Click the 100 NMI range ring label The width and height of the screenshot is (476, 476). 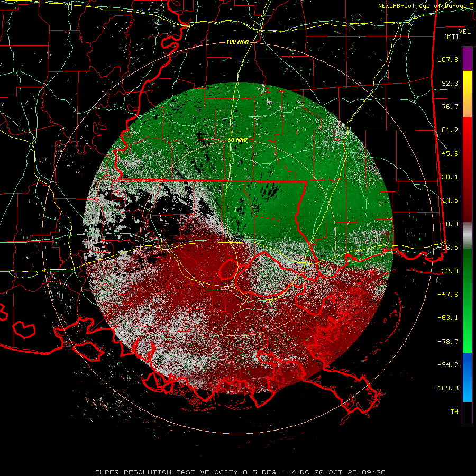coord(237,42)
